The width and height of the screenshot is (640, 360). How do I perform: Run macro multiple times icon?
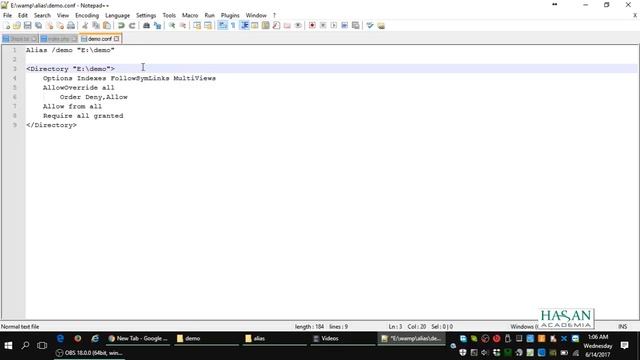[344, 26]
